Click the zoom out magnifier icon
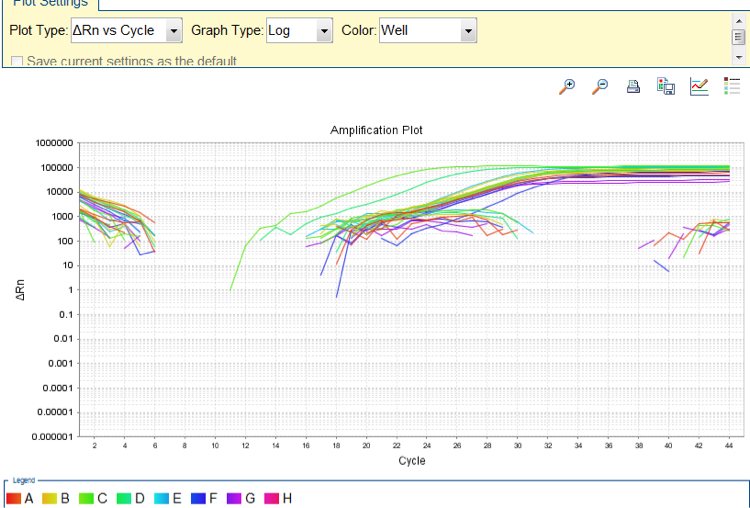This screenshot has height=508, width=750. (600, 86)
